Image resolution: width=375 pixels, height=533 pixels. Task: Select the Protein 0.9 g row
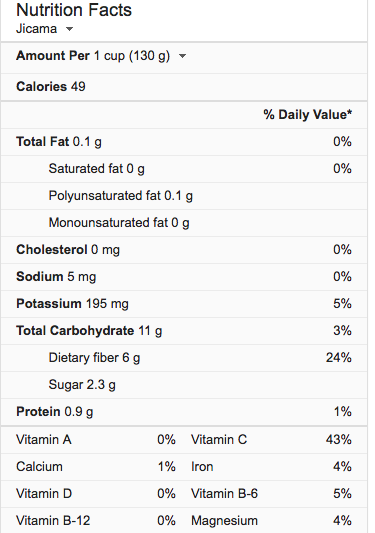[x=184, y=412]
